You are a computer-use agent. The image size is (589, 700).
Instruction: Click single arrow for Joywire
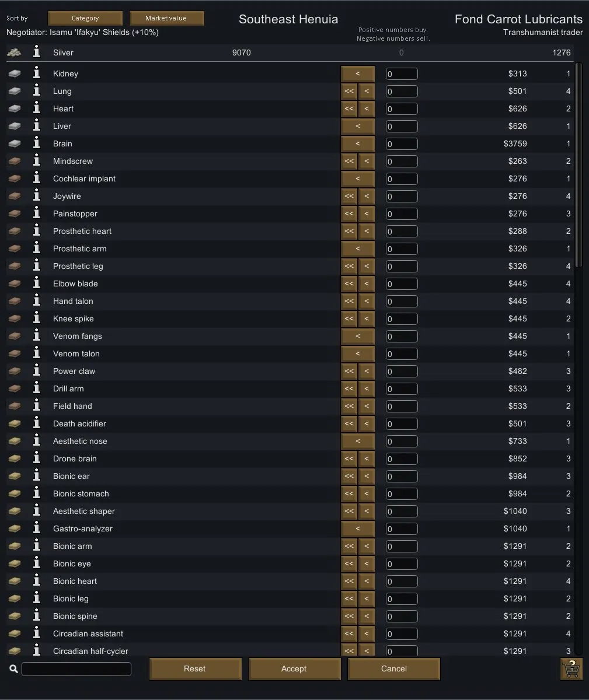[367, 196]
